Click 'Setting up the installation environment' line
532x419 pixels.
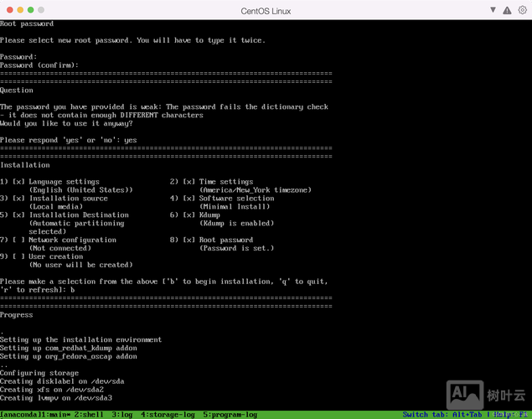pos(80,339)
